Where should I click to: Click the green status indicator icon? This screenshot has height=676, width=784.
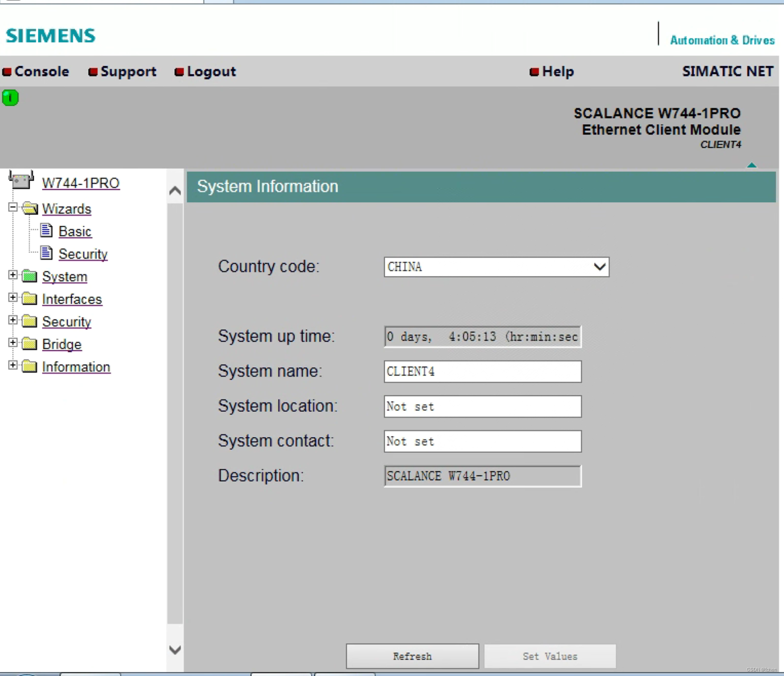pos(10,98)
